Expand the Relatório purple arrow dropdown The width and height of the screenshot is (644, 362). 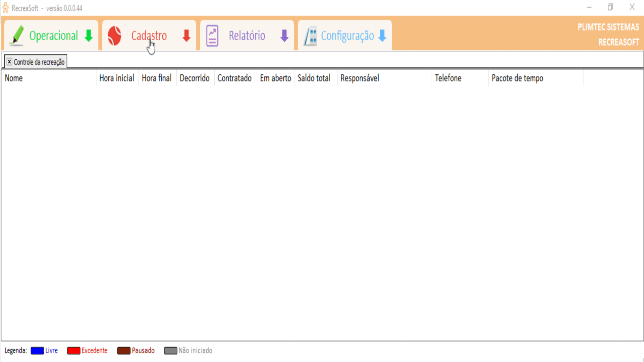tap(284, 36)
